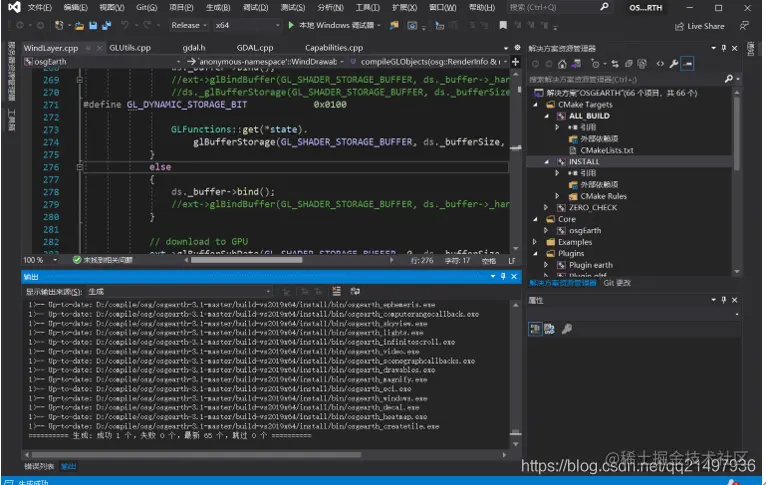The width and height of the screenshot is (766, 485).
Task: Start the local Windows debugger
Action: [x=332, y=25]
